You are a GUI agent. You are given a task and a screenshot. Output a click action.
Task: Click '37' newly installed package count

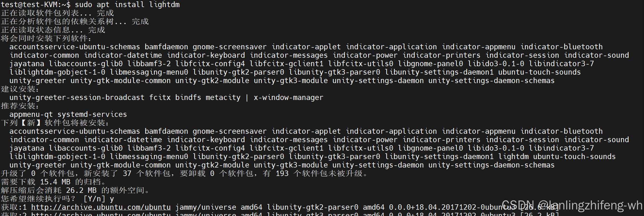(127, 174)
